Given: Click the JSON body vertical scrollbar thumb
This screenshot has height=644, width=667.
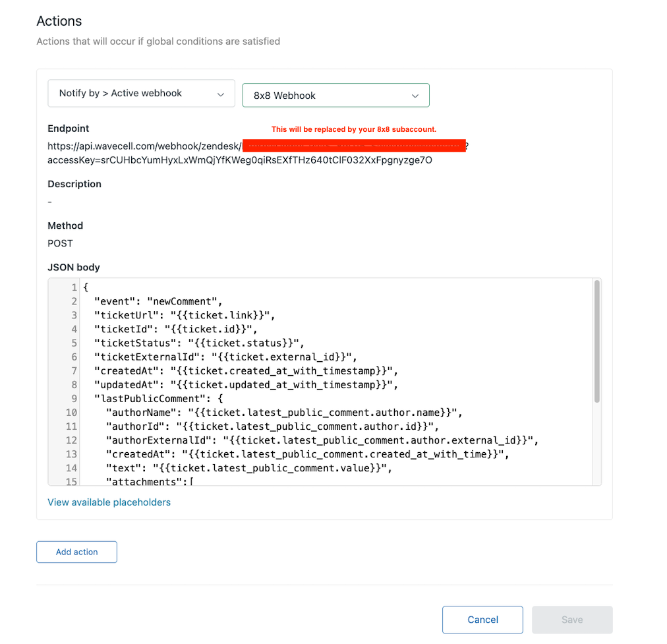Looking at the screenshot, I should (x=597, y=339).
